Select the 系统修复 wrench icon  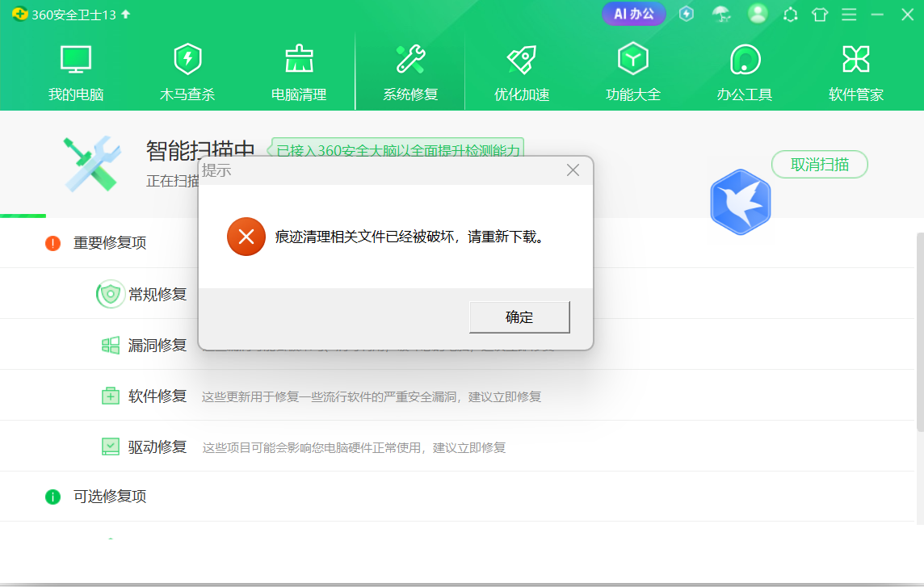(410, 60)
